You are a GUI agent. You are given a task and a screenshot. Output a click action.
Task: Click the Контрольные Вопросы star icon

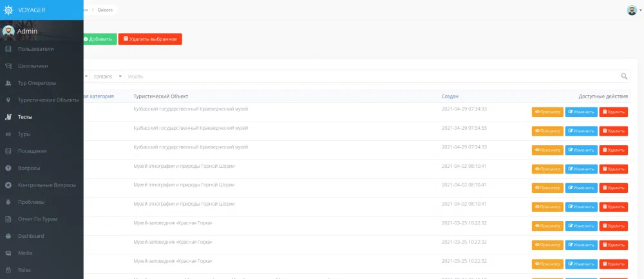pos(8,185)
